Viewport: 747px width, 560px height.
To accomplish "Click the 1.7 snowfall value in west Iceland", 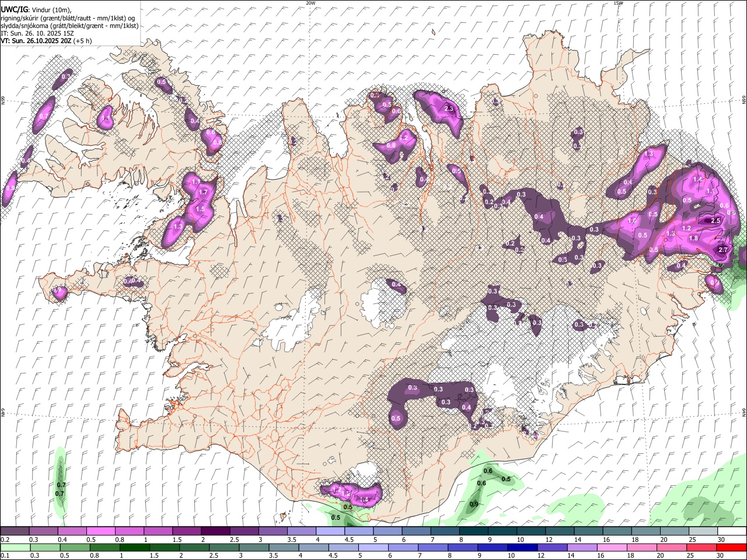I will click(x=204, y=192).
